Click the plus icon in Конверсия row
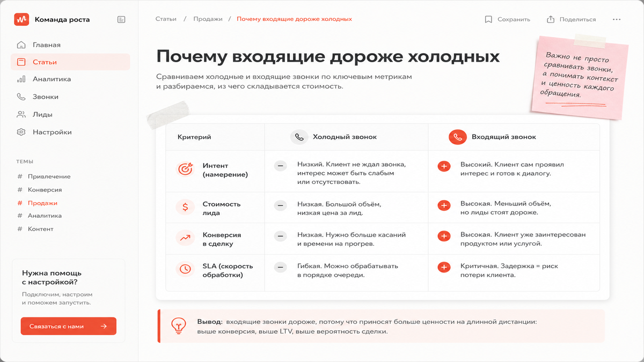The width and height of the screenshot is (644, 362). (444, 236)
